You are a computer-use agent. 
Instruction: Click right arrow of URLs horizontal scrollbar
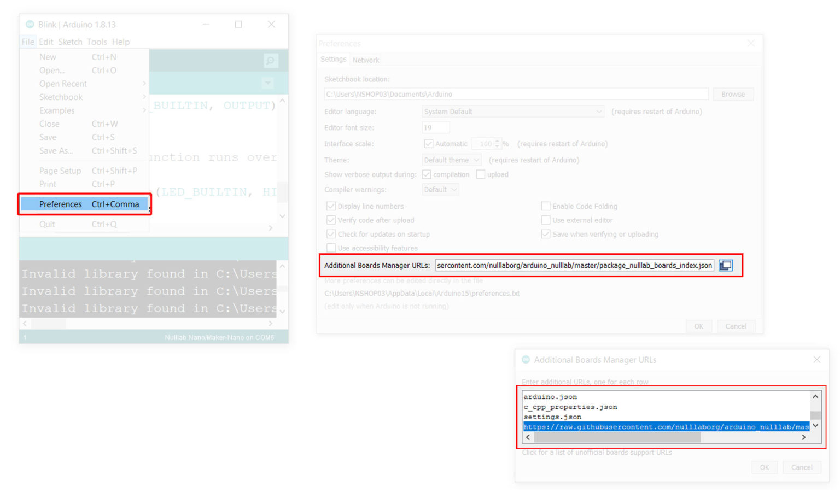tap(803, 437)
